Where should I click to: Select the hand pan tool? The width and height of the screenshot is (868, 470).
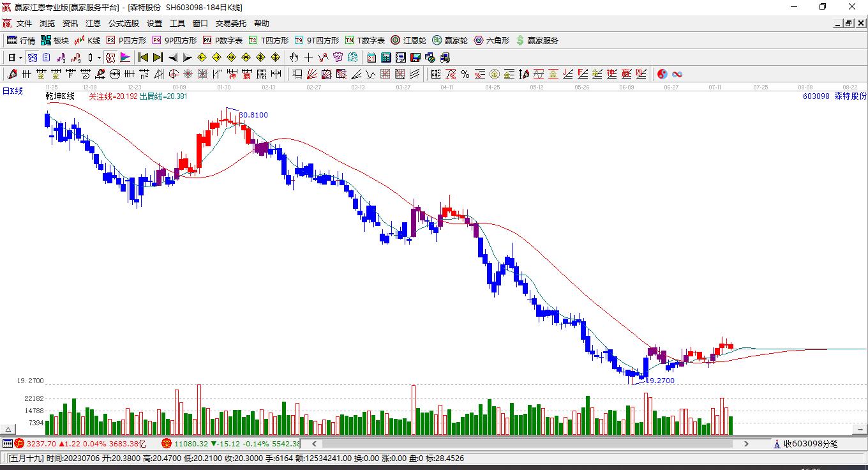point(294,57)
